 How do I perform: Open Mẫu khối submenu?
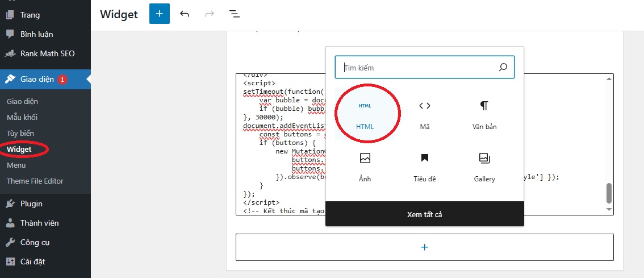click(22, 117)
